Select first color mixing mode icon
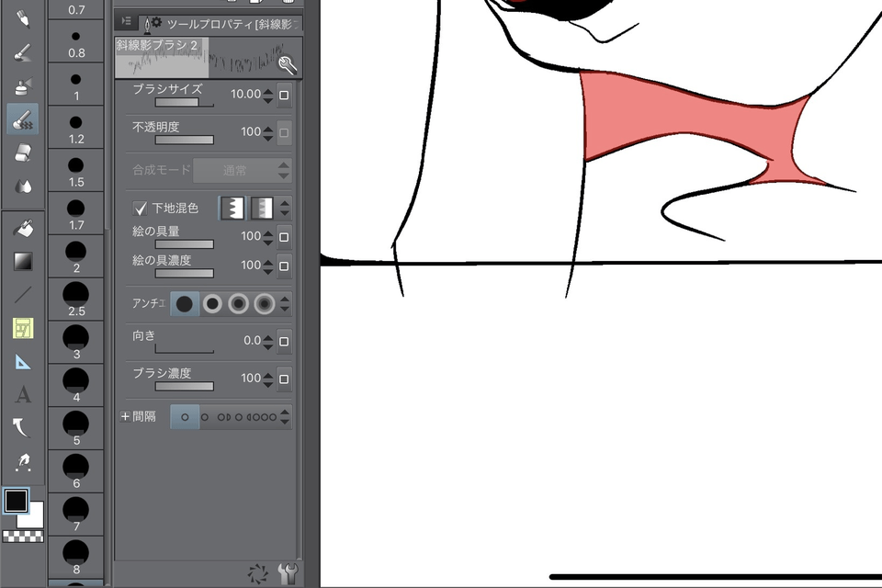 [x=232, y=209]
